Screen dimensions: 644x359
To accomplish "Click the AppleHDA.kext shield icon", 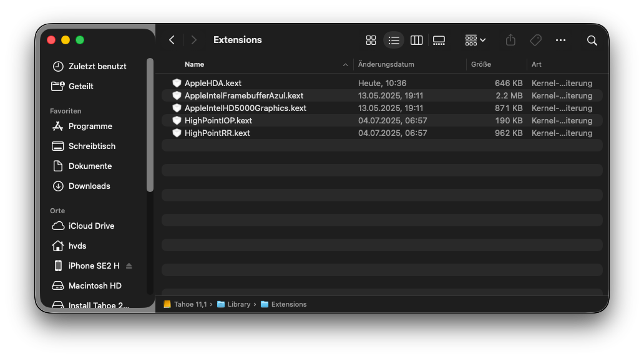I will (x=177, y=83).
